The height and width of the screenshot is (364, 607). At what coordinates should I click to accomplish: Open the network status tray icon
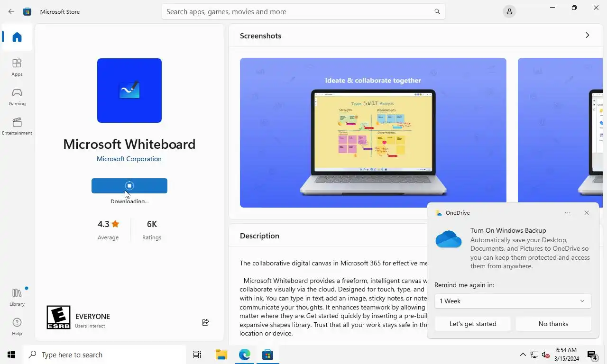[x=534, y=355]
